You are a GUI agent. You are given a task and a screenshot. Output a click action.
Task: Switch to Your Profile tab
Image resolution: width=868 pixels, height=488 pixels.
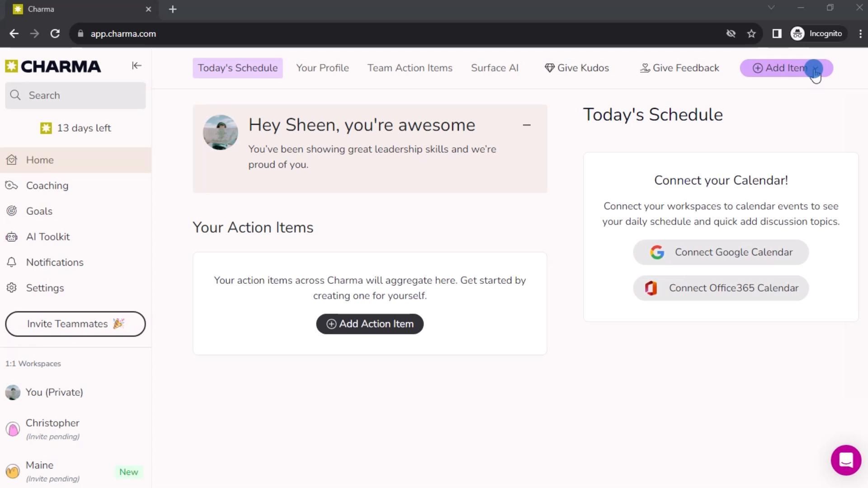(x=322, y=68)
